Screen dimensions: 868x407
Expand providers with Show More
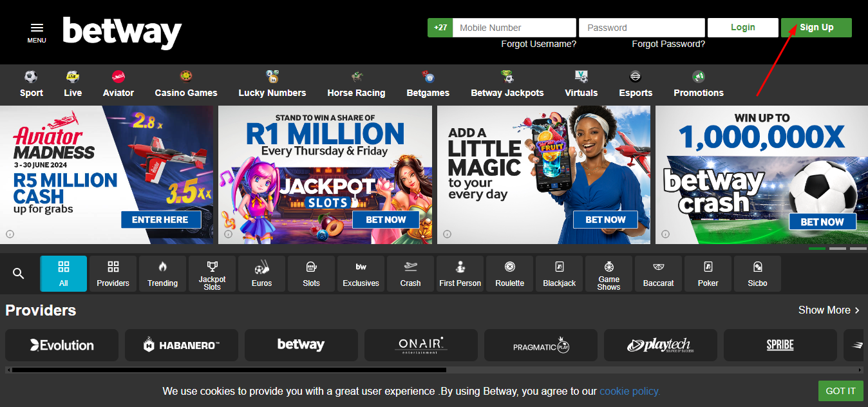coord(829,310)
